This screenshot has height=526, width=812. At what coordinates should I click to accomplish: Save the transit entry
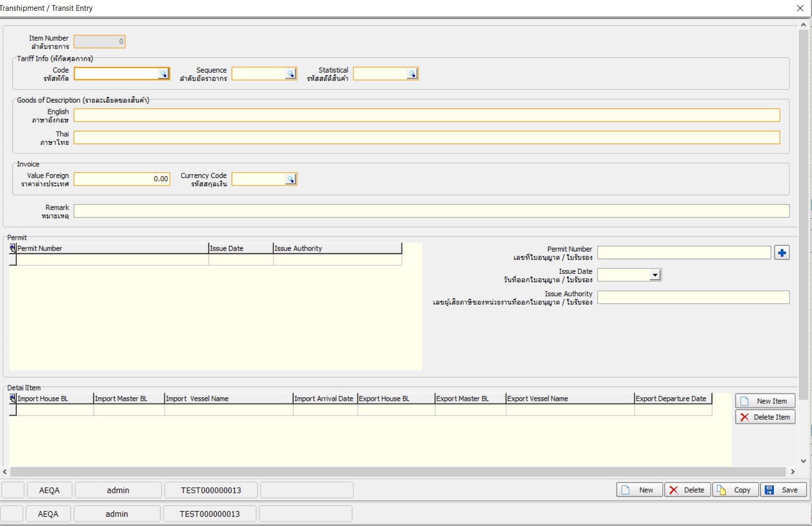click(783, 490)
